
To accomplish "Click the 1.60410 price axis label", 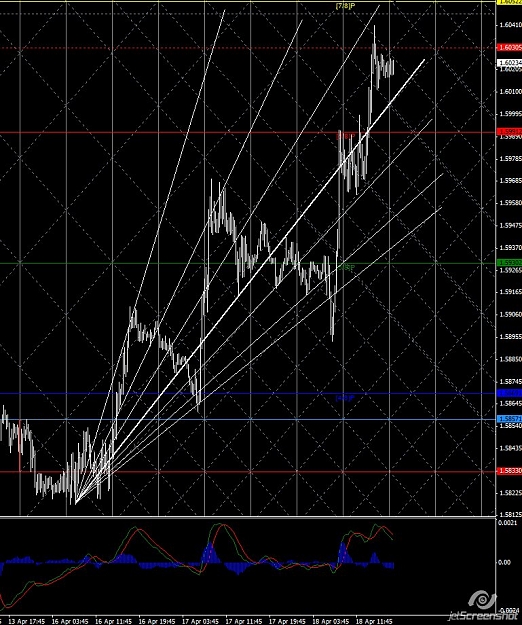I will click(x=510, y=25).
